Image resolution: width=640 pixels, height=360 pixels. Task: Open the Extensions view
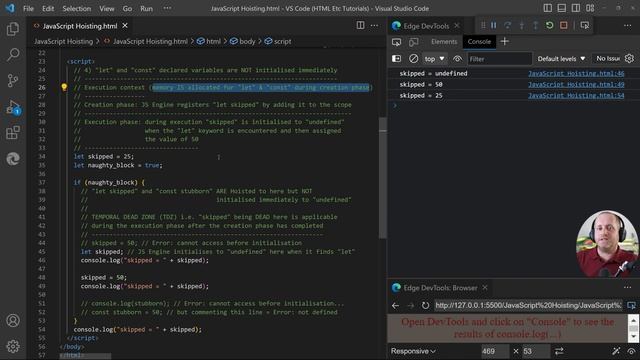[x=13, y=133]
